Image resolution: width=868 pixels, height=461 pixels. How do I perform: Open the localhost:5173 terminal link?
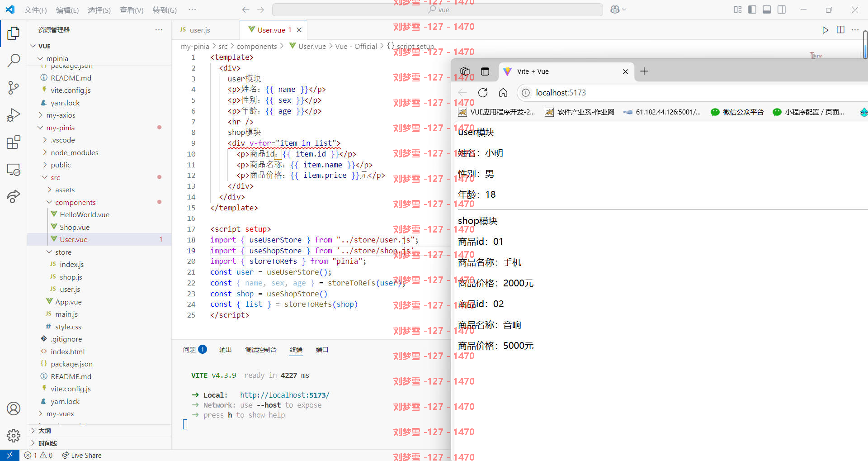click(x=284, y=395)
